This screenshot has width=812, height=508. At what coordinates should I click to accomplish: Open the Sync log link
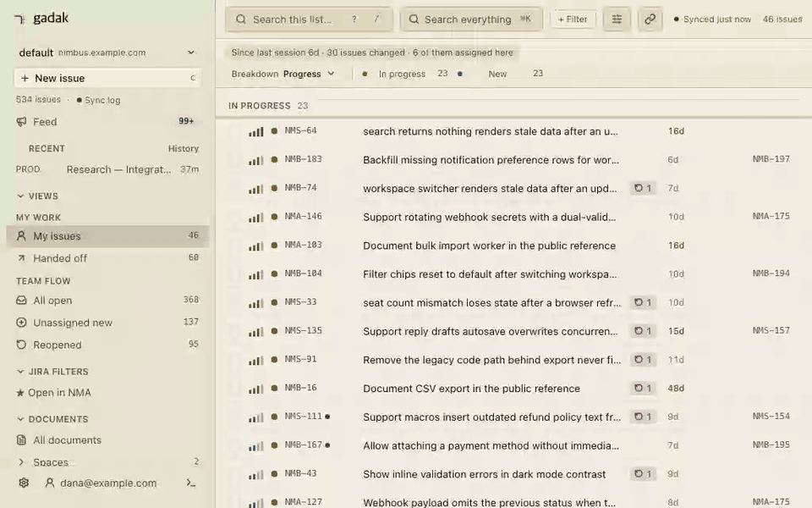coord(98,100)
